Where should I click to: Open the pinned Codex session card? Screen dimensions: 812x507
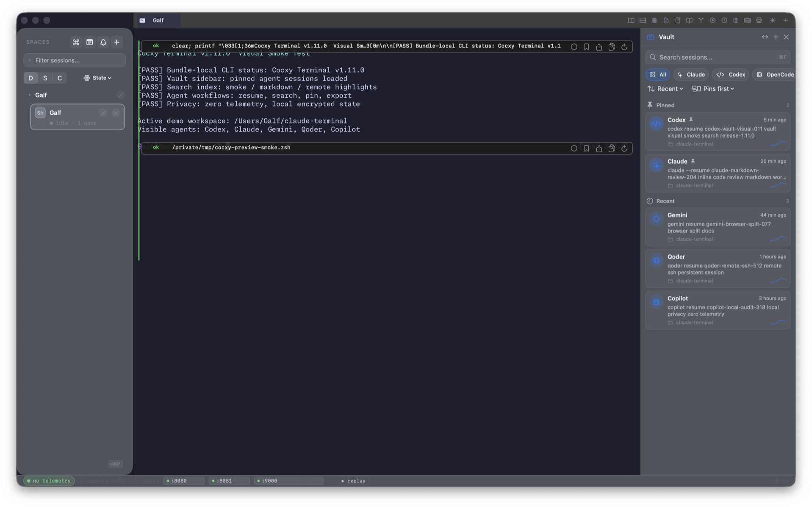click(x=718, y=132)
